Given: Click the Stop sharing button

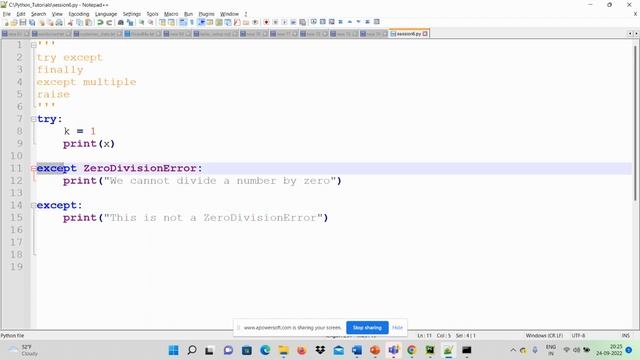Looking at the screenshot, I should coord(367,327).
